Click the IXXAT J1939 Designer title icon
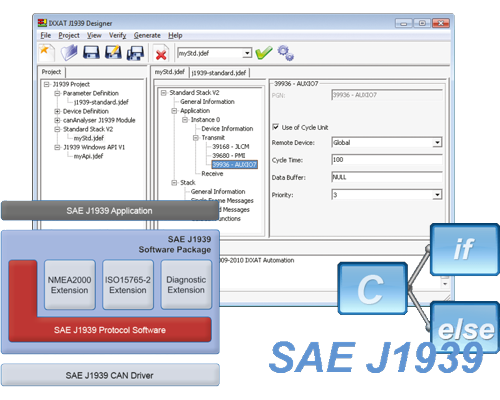This screenshot has height=400, width=500. [x=42, y=23]
